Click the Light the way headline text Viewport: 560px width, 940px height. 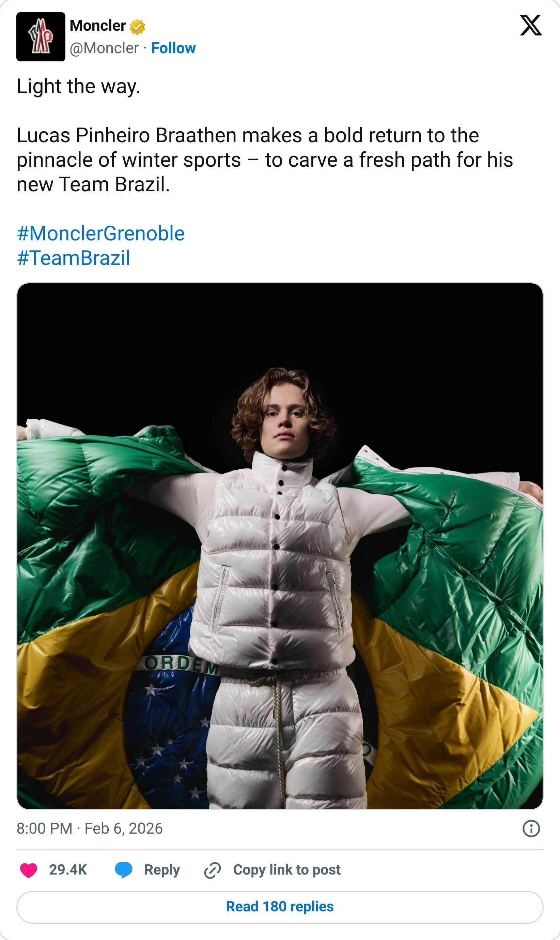[x=78, y=87]
